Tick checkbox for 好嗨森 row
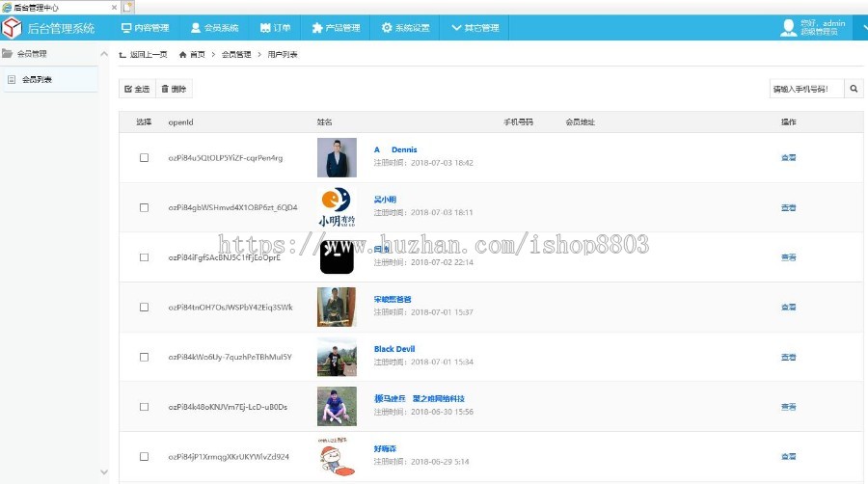 pyautogui.click(x=144, y=456)
